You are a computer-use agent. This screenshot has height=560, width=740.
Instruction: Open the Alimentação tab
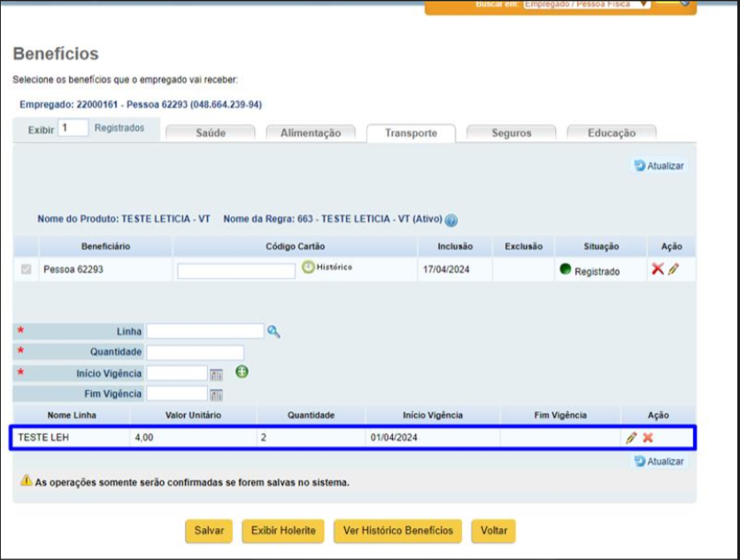click(x=311, y=133)
